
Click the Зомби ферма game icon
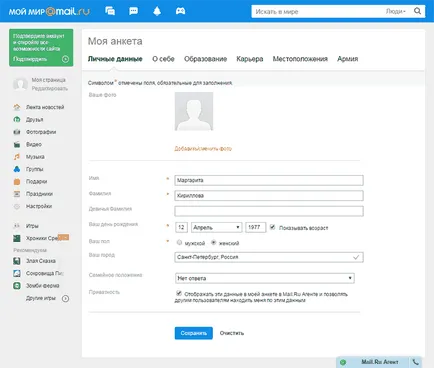17,286
